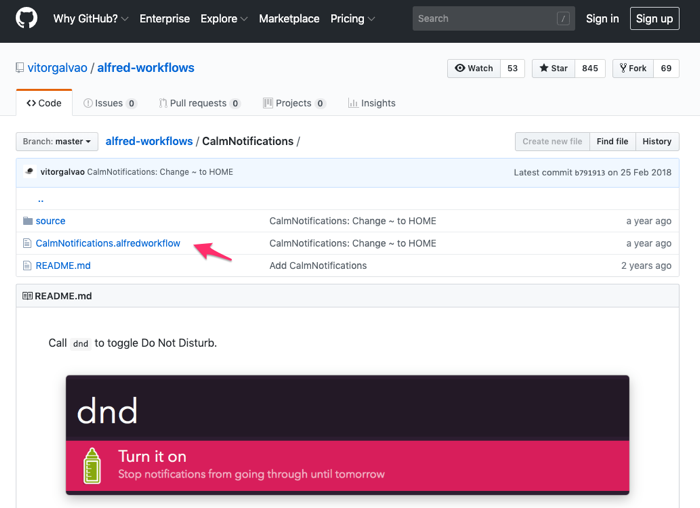Click the star icon on Star button

(x=544, y=68)
